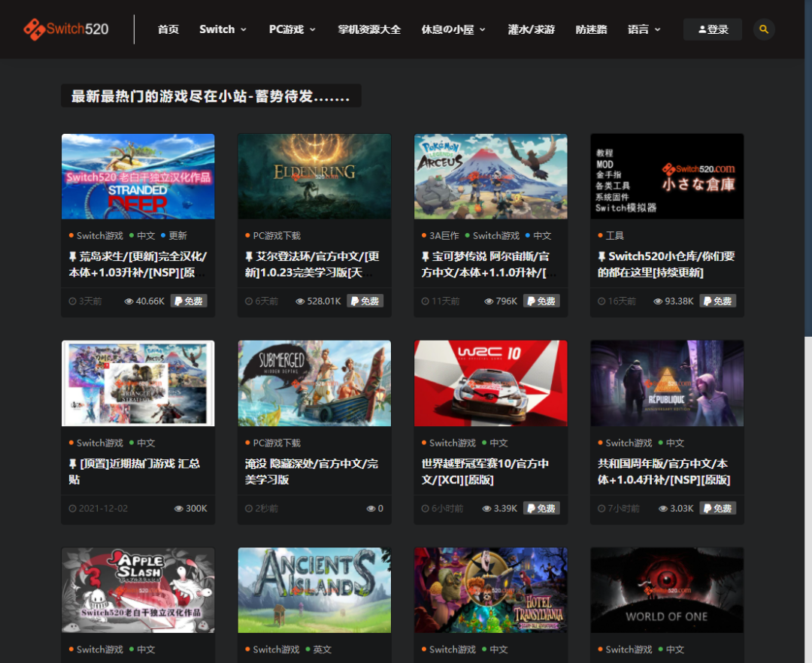
Task: Expand the 休息の小屋 dropdown menu
Action: click(453, 29)
